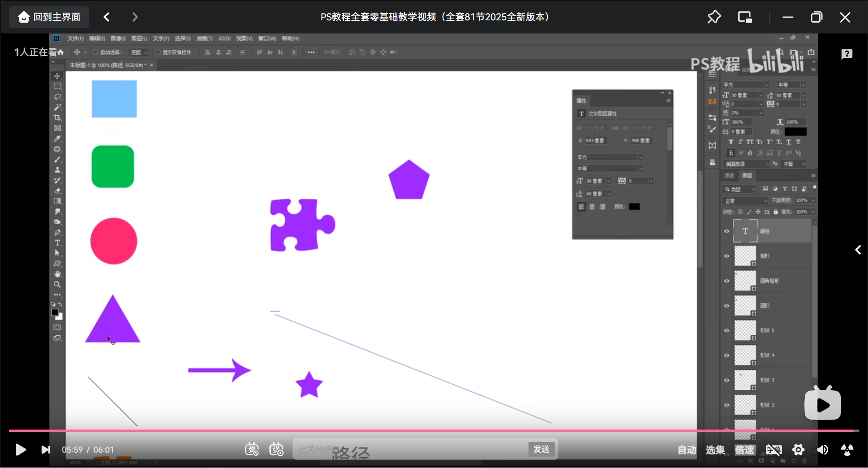Hide the 路径 text layer
Viewport: 868px width, 468px height.
pos(727,231)
